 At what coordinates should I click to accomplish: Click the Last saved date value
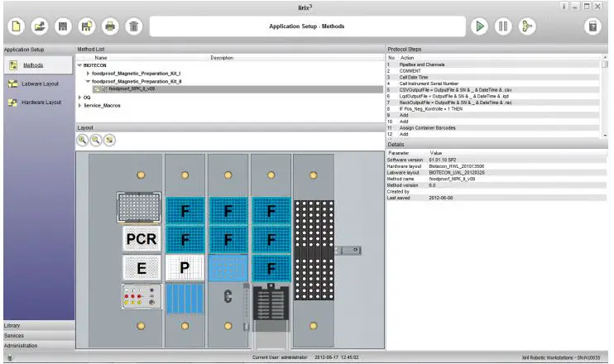coord(441,198)
